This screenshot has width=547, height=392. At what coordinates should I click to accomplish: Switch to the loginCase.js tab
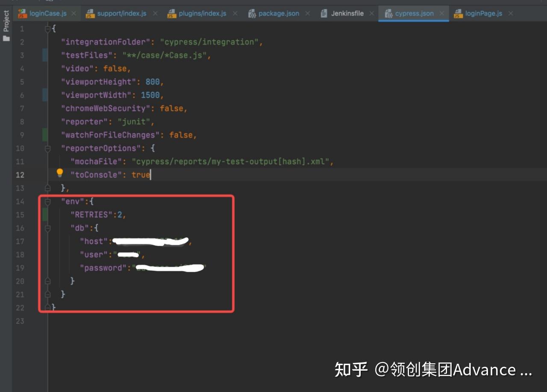(48, 13)
